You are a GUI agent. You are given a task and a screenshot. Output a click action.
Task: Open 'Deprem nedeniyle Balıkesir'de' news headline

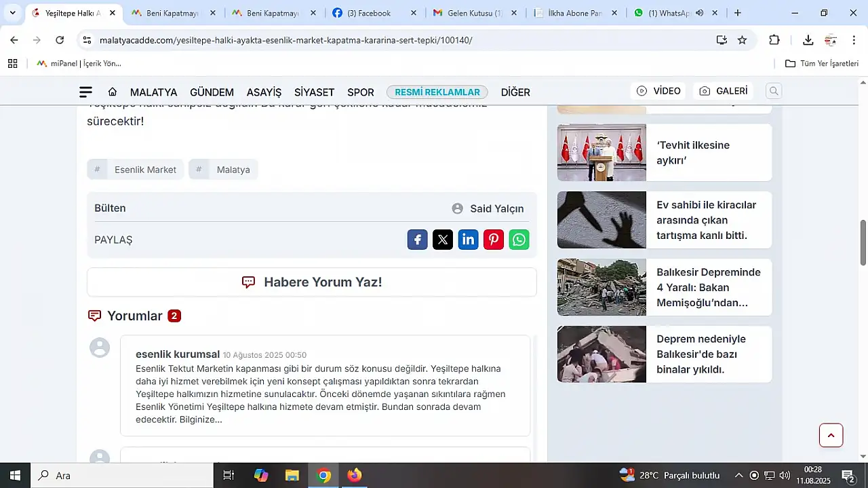point(701,354)
